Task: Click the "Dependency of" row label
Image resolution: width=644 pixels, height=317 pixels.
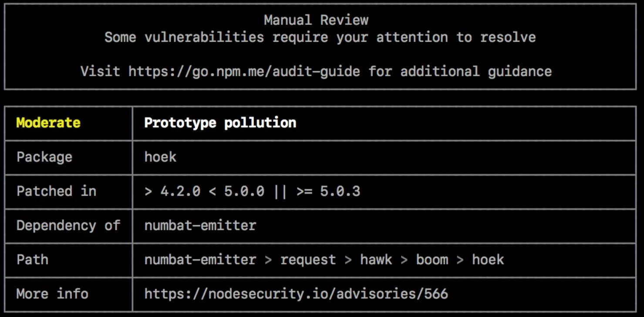Action: tap(68, 225)
